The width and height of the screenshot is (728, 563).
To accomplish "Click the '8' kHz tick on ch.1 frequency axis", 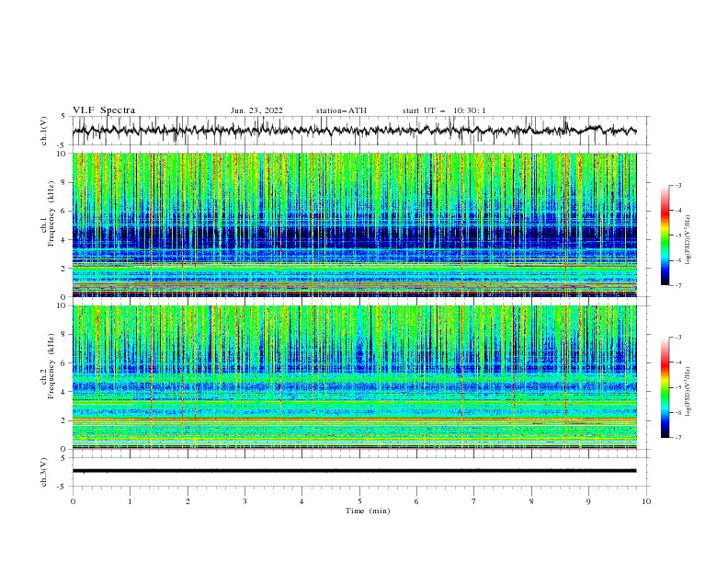I will click(64, 182).
